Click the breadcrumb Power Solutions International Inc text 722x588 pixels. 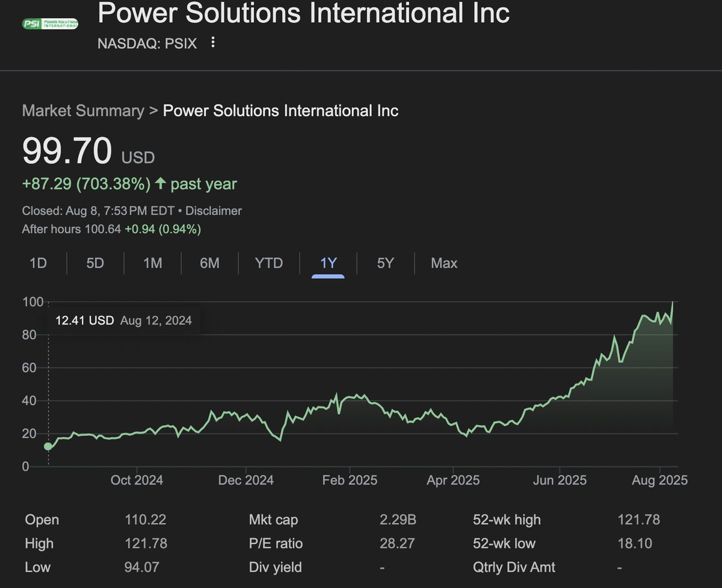pos(281,111)
